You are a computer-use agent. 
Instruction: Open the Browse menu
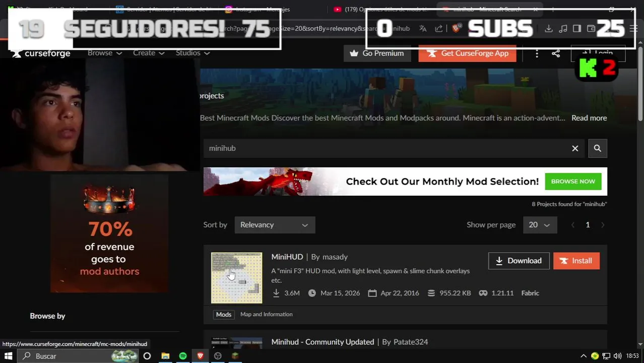pos(105,53)
